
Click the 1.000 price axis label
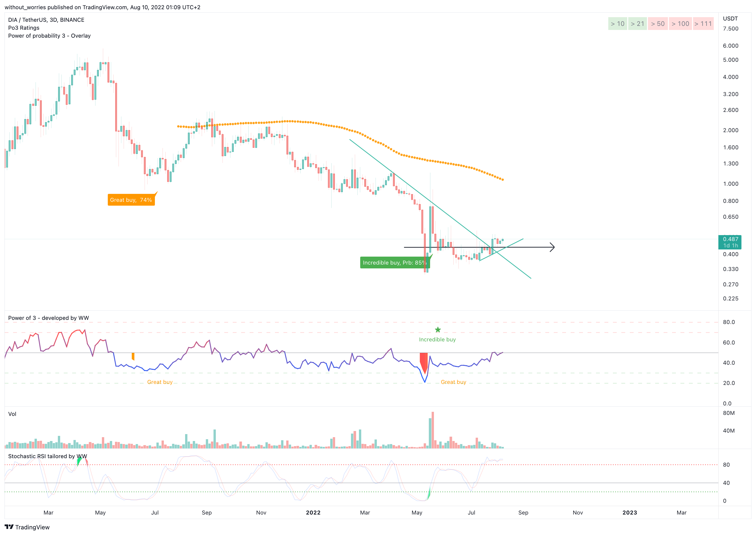click(x=730, y=184)
